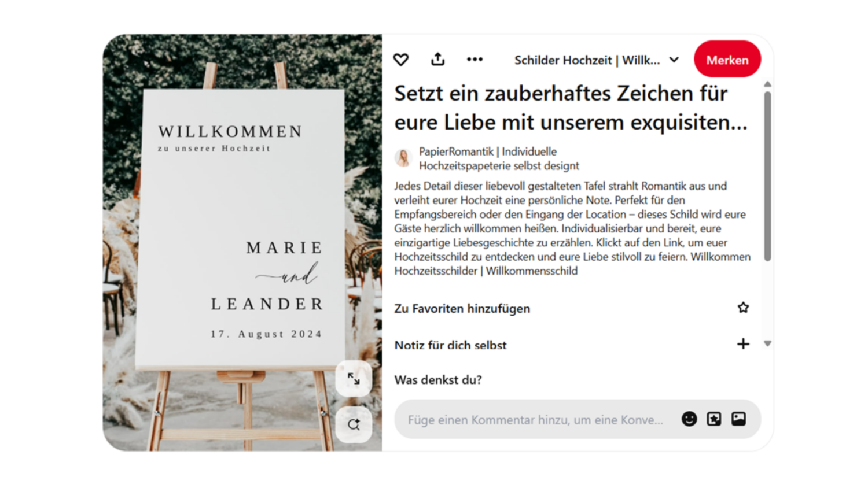Click the heart reaction icon
The height and width of the screenshot is (488, 868).
(401, 60)
